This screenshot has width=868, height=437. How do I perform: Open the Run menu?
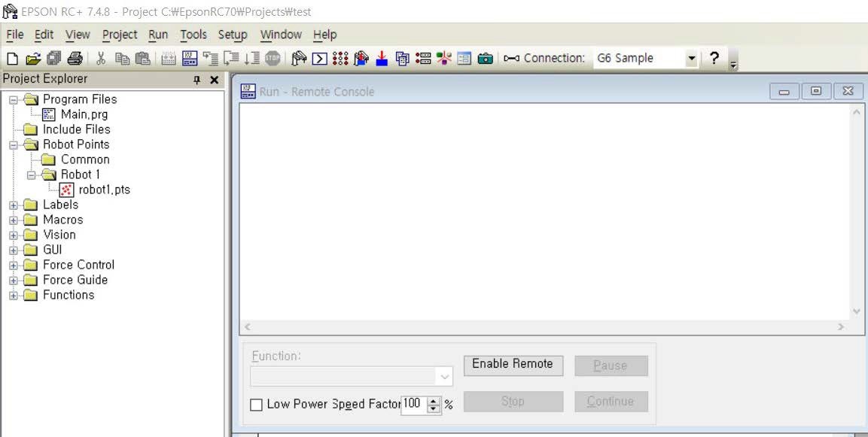[158, 35]
